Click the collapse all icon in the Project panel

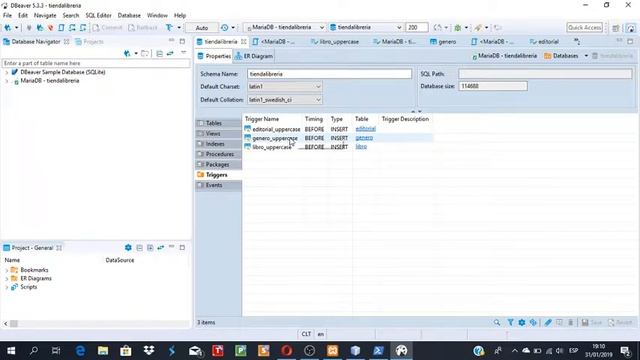point(140,248)
